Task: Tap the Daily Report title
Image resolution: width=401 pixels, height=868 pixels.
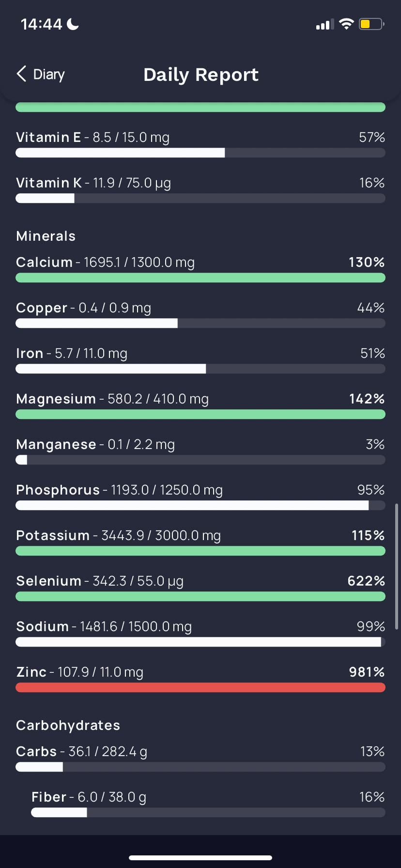Action: (x=201, y=75)
